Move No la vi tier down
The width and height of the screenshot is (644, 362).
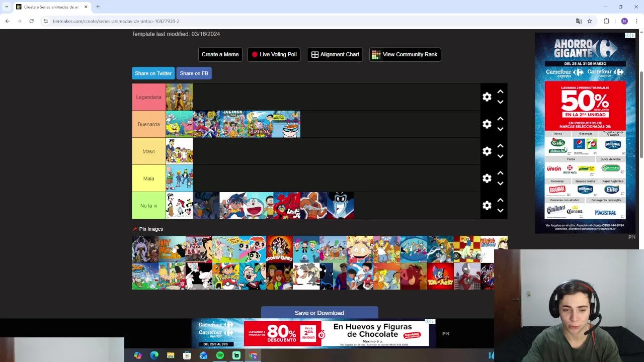(x=500, y=211)
